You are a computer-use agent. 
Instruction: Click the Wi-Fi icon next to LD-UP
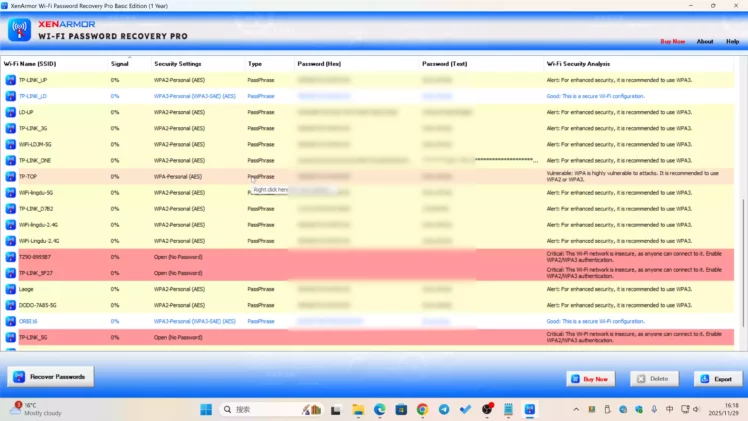10,112
